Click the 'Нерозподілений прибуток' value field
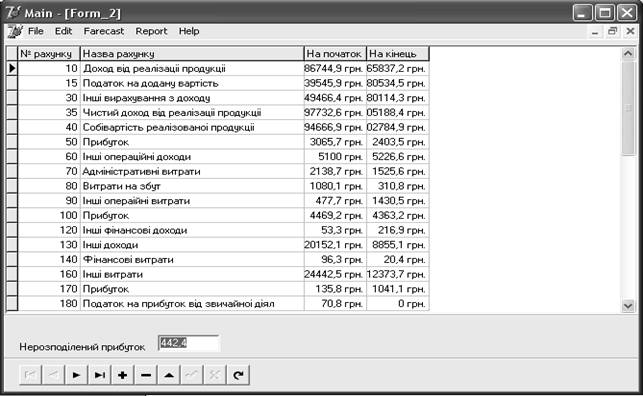This screenshot has width=643, height=396. (x=189, y=343)
